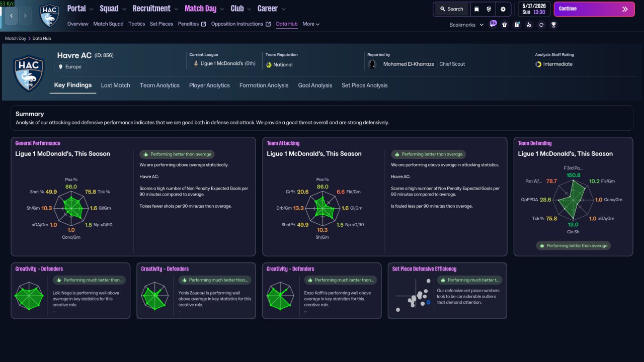The height and width of the screenshot is (362, 644).
Task: Open the Data Hub subtab
Action: [x=287, y=24]
